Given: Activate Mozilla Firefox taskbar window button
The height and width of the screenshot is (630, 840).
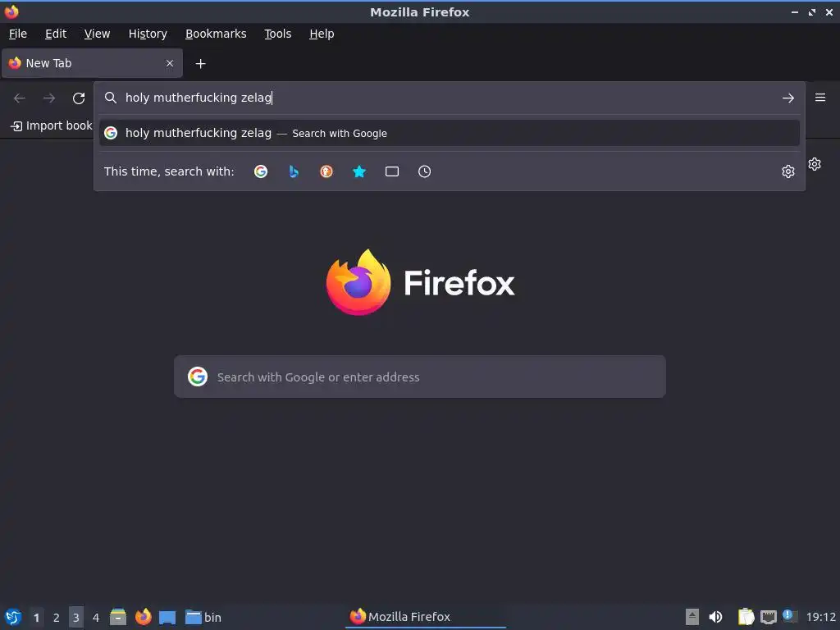Looking at the screenshot, I should pos(426,617).
